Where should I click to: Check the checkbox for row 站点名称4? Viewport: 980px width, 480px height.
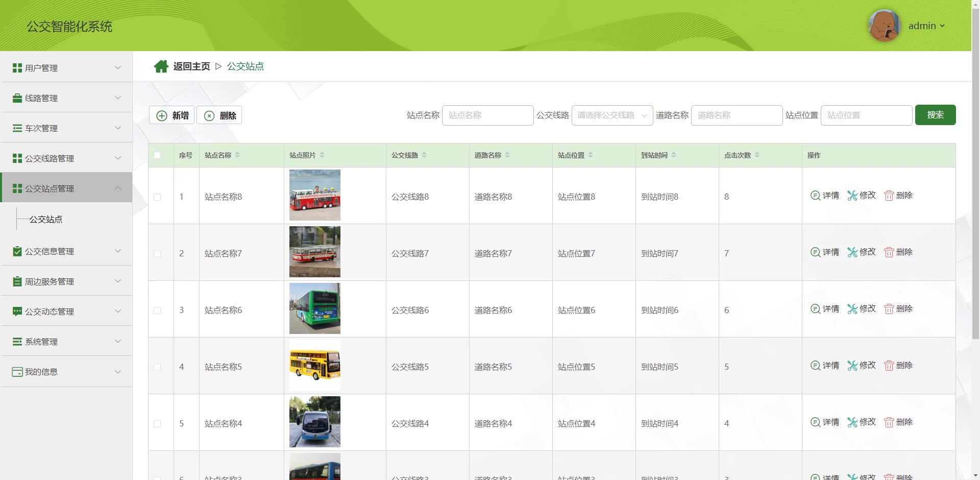157,424
